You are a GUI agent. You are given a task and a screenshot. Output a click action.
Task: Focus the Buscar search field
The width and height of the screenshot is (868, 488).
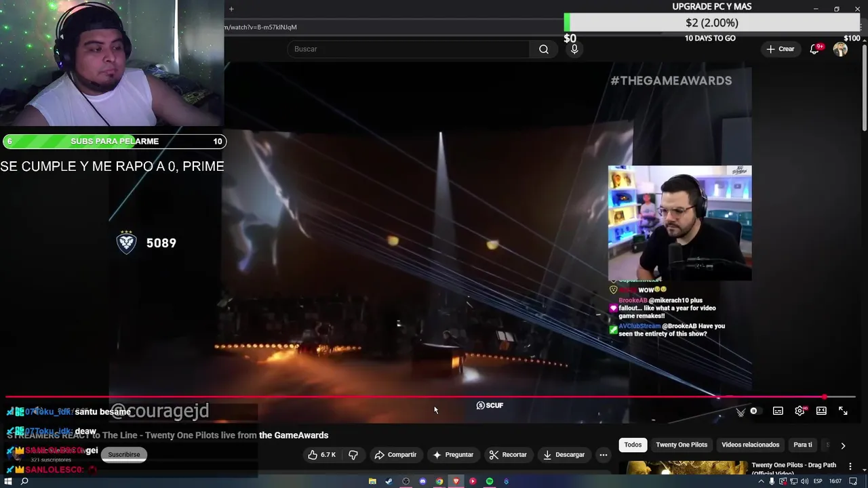[408, 49]
